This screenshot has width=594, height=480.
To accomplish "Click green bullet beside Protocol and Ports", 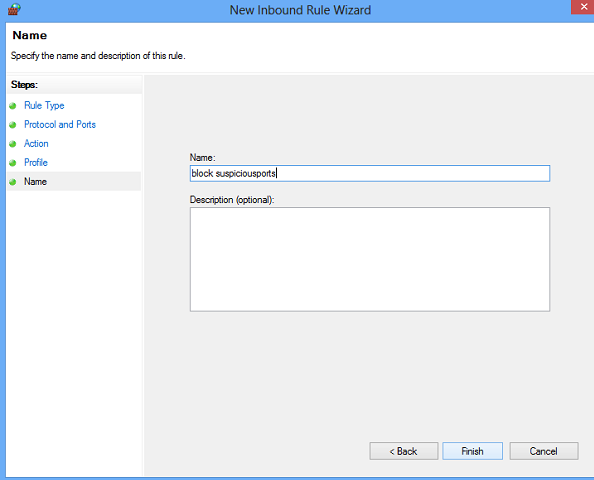I will 13,125.
